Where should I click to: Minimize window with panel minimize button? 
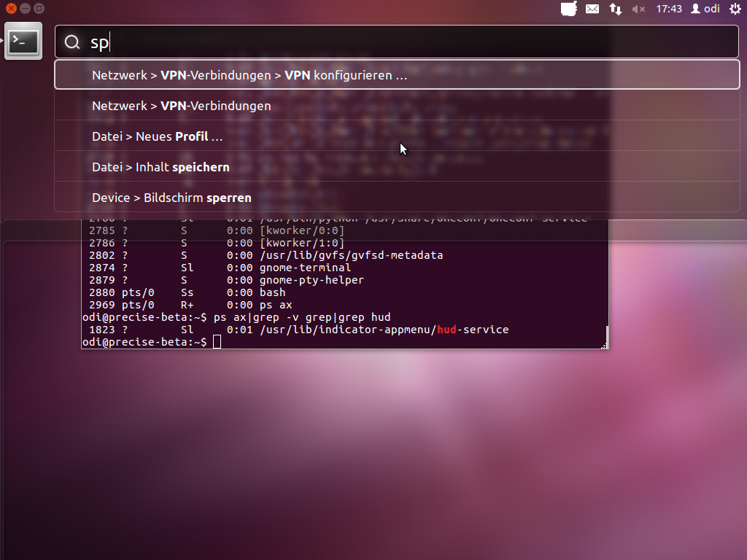tap(26, 8)
